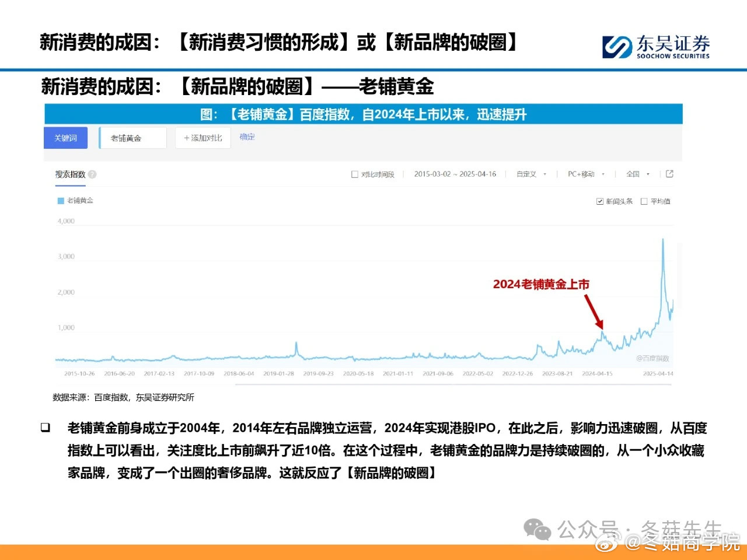Click the 确定 link

click(247, 136)
